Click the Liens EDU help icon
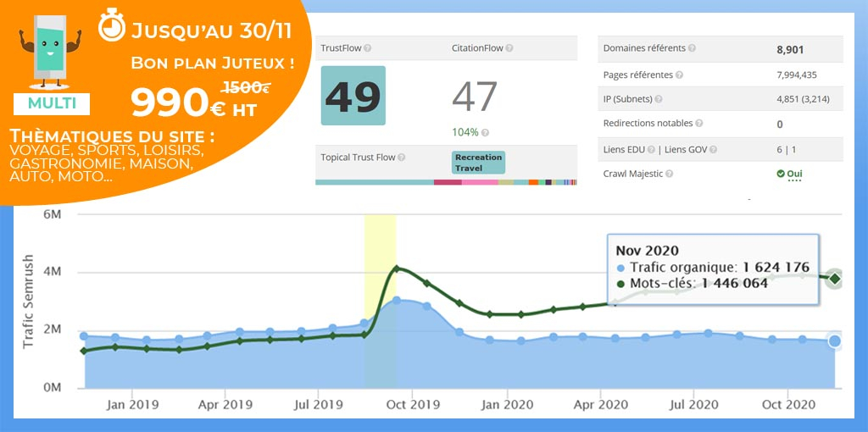Viewport: 868px width, 432px height. (x=652, y=149)
